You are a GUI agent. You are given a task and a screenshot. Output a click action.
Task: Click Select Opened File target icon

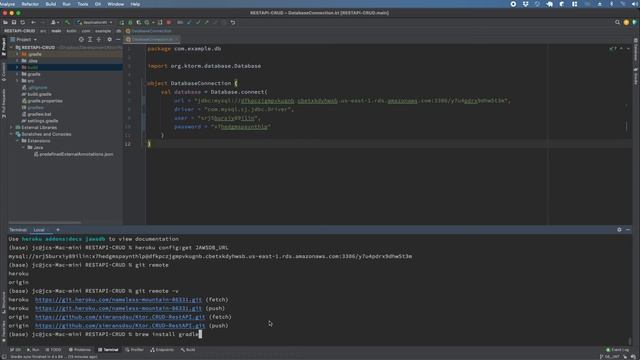[81, 40]
